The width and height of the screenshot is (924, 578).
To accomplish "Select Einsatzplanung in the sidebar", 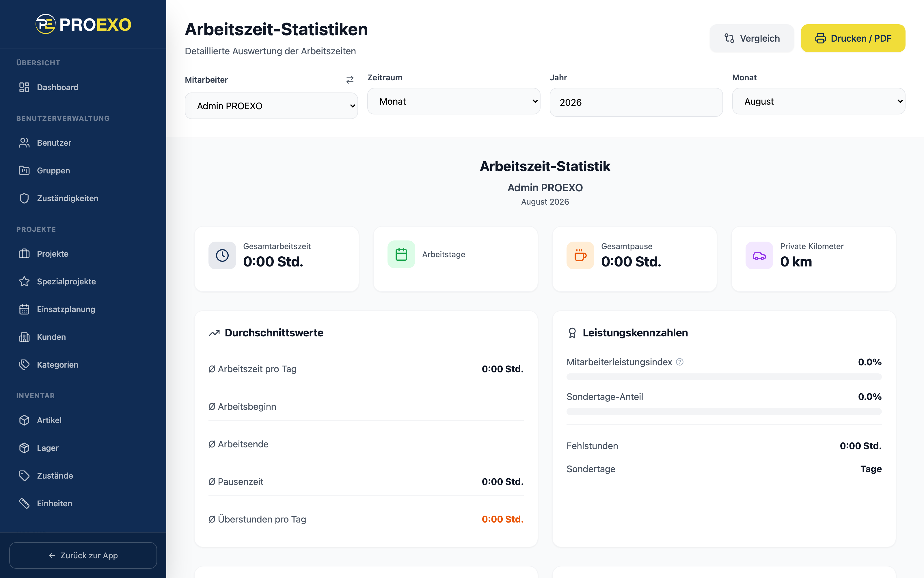I will pyautogui.click(x=83, y=309).
